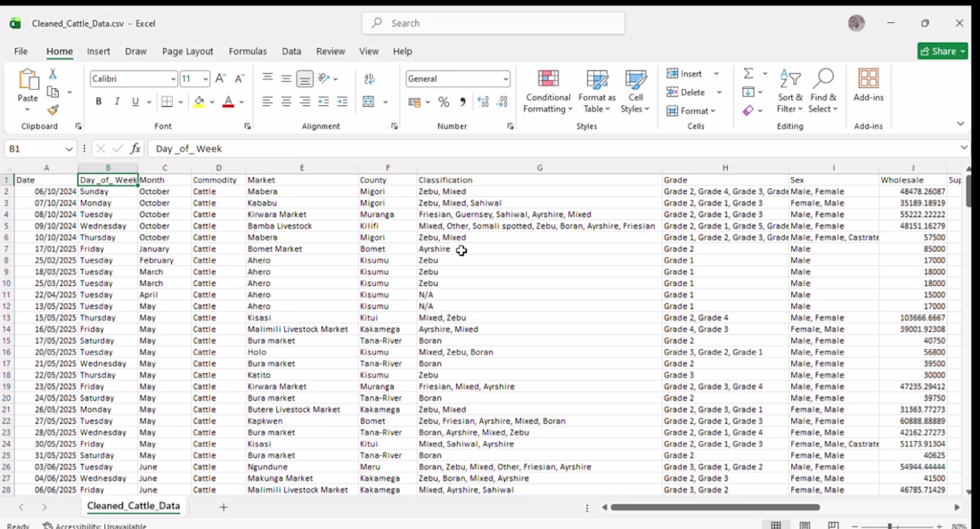Select the Cut scissors icon
Viewport: 980px width, 529px height.
53,74
